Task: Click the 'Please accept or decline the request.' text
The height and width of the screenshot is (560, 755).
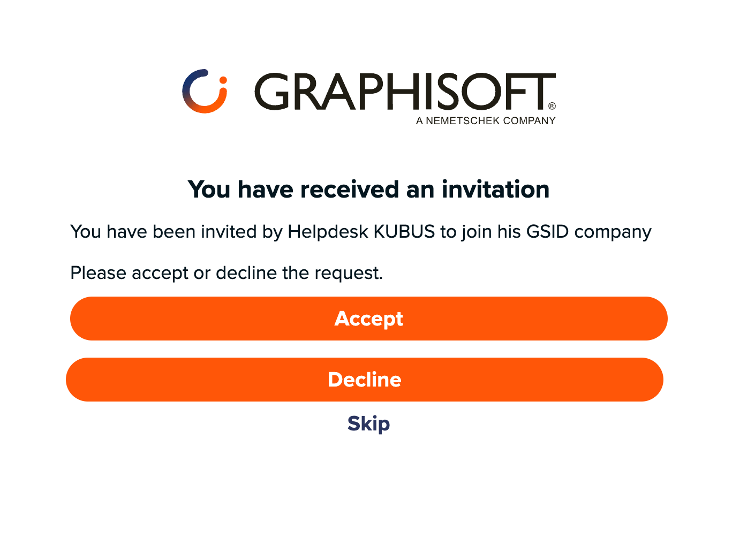Action: click(227, 273)
